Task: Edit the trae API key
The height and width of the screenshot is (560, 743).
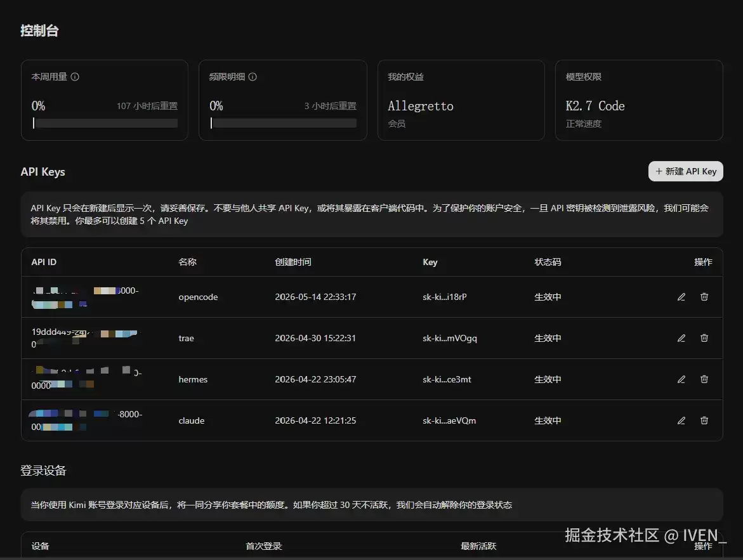Action: tap(681, 338)
